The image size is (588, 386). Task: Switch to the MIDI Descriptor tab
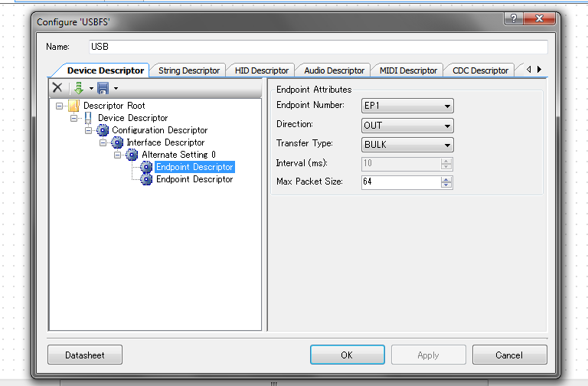[408, 70]
